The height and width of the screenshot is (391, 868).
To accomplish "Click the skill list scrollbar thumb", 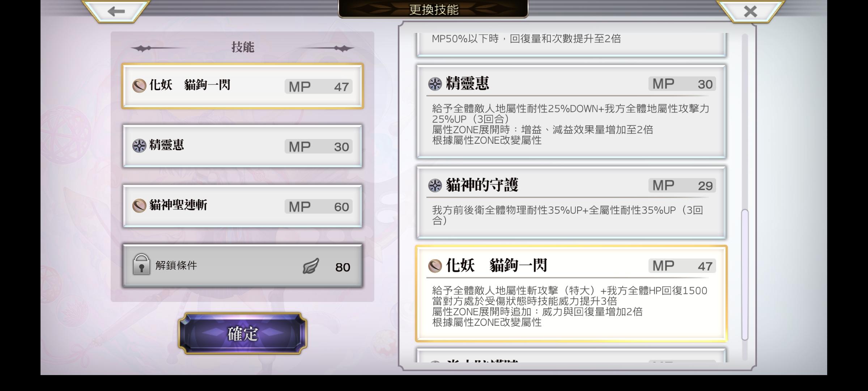I will pos(745,274).
